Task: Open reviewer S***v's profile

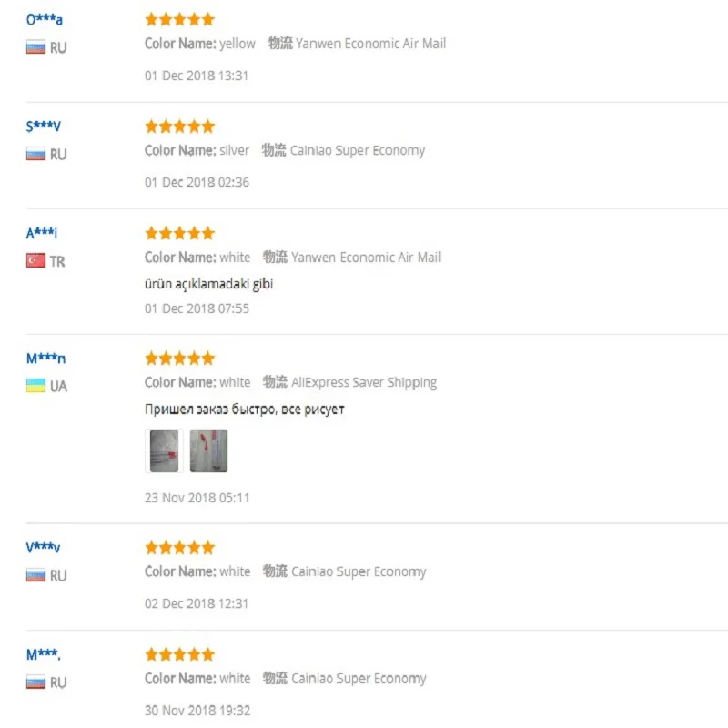Action: pyautogui.click(x=44, y=126)
